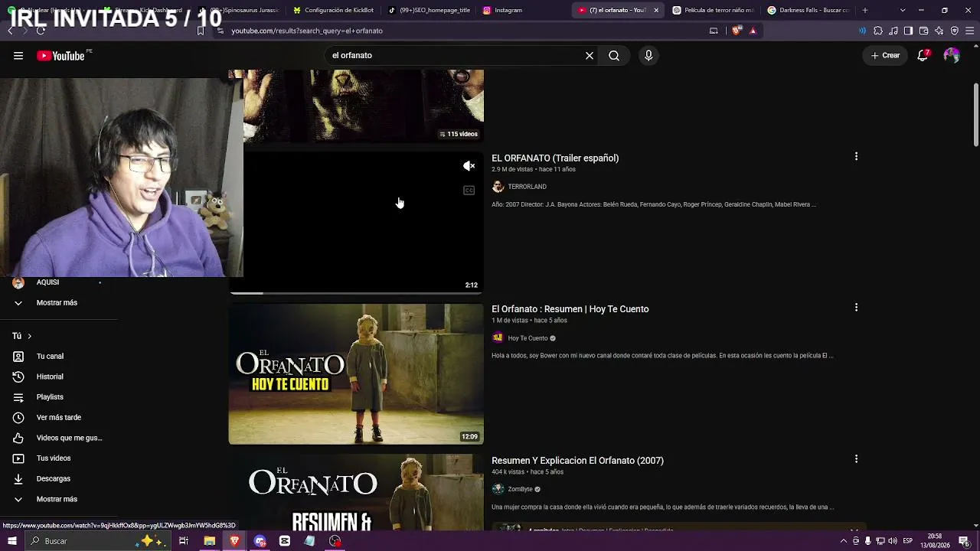Open the media control music note icon
This screenshot has height=551, width=980.
tap(893, 31)
